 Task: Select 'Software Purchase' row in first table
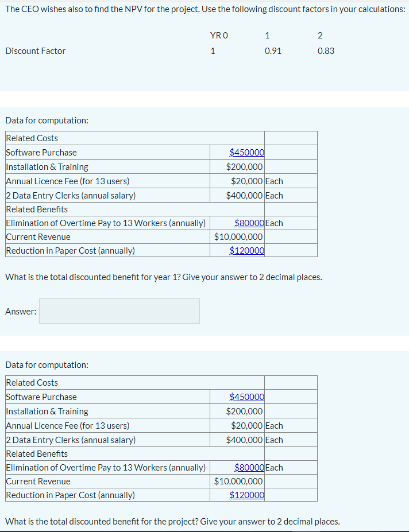coord(41,152)
